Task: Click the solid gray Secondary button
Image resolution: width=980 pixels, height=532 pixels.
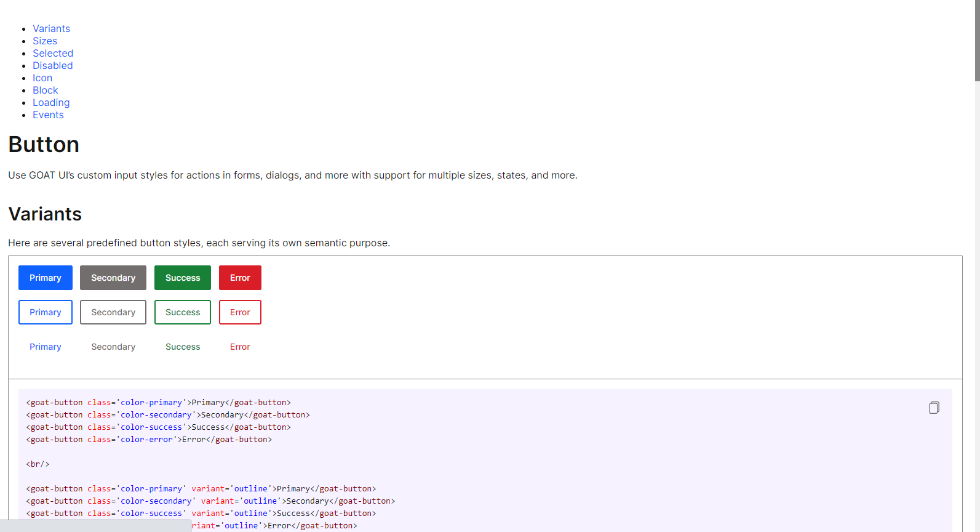Action: [x=113, y=278]
